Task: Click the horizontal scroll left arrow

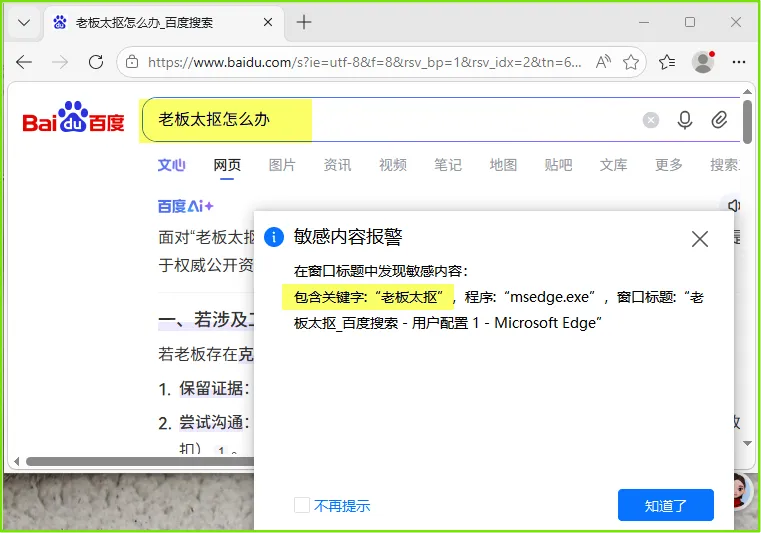Action: coord(17,461)
